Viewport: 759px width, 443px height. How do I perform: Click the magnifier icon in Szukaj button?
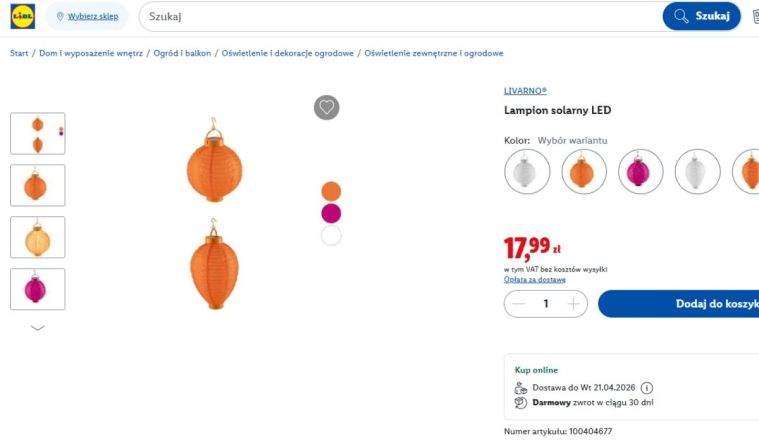coord(681,16)
